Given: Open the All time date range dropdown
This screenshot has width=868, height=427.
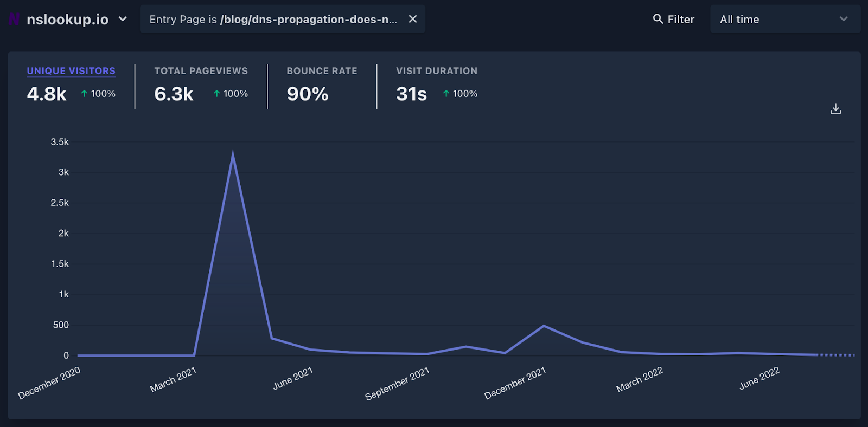Looking at the screenshot, I should pyautogui.click(x=785, y=19).
